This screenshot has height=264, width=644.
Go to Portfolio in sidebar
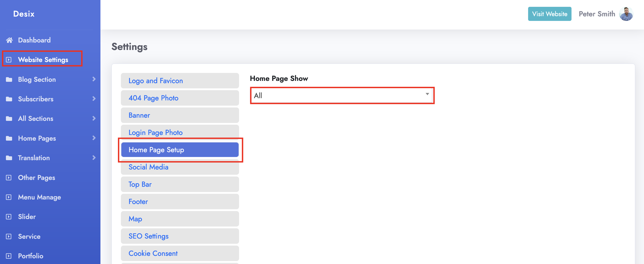point(30,256)
